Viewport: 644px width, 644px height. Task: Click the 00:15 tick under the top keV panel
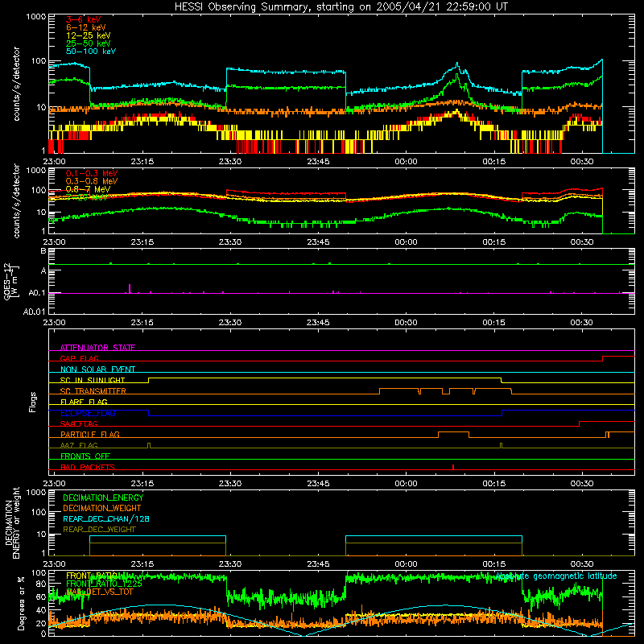493,162
